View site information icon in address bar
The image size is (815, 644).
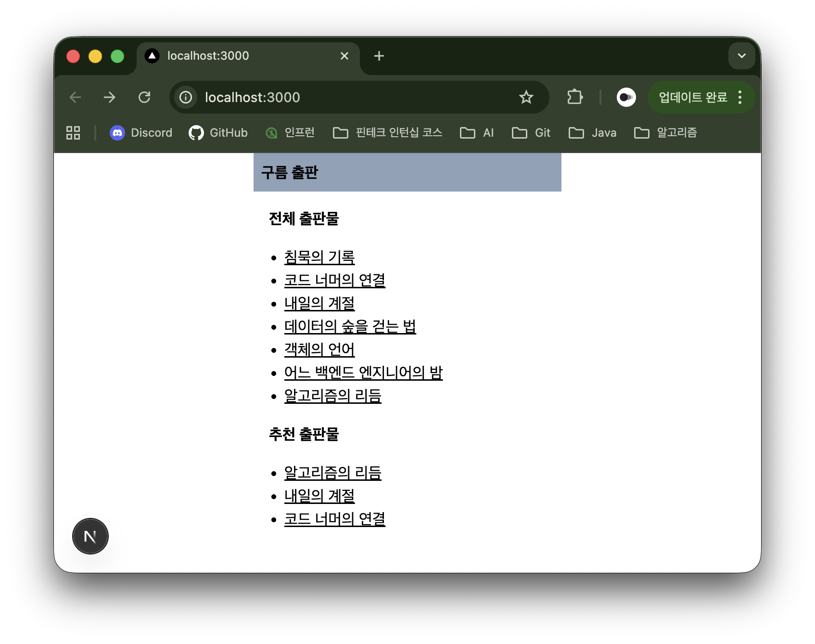186,97
